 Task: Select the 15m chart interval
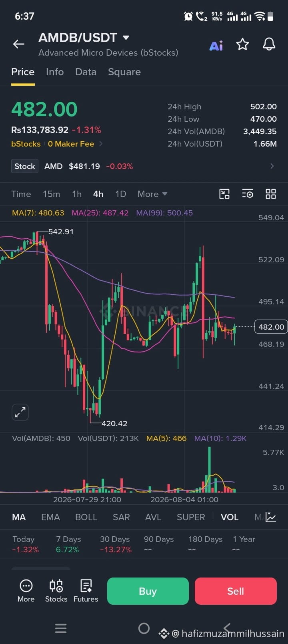click(x=52, y=194)
